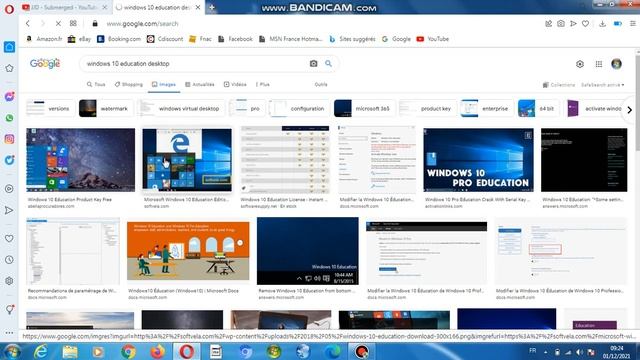Viewport: 640px width, 360px height.
Task: Open Firefox from the taskbar
Action: click(x=158, y=351)
